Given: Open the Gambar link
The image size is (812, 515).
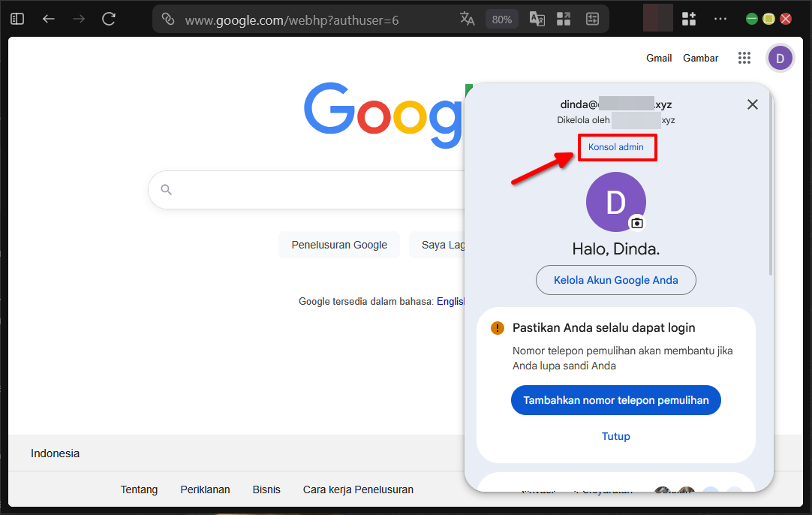Looking at the screenshot, I should 700,57.
